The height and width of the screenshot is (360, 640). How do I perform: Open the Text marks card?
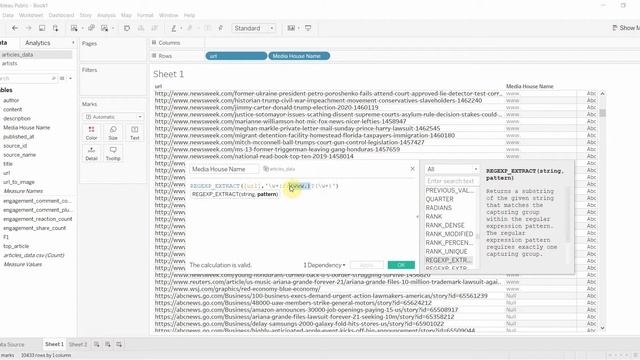point(135,133)
